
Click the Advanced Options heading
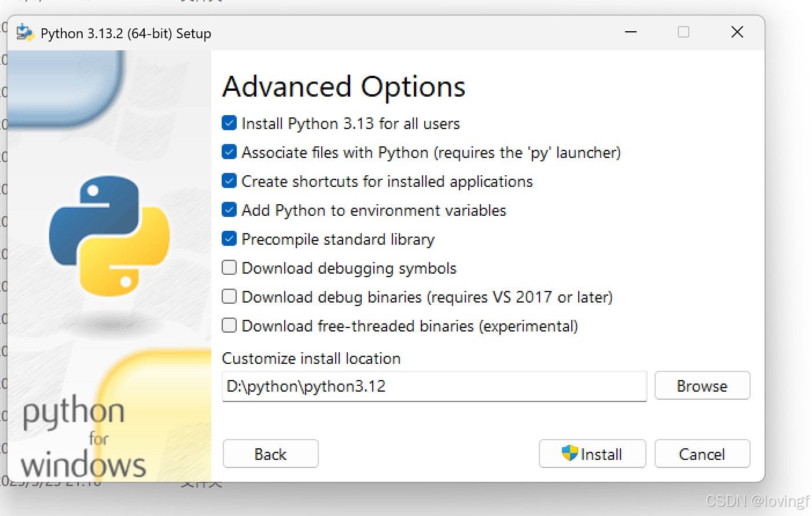pos(344,87)
